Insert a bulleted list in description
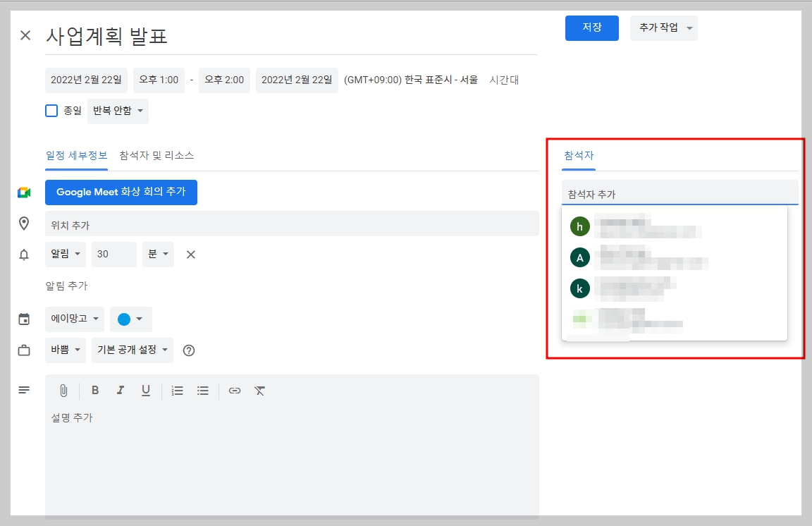812x526 pixels. click(202, 390)
